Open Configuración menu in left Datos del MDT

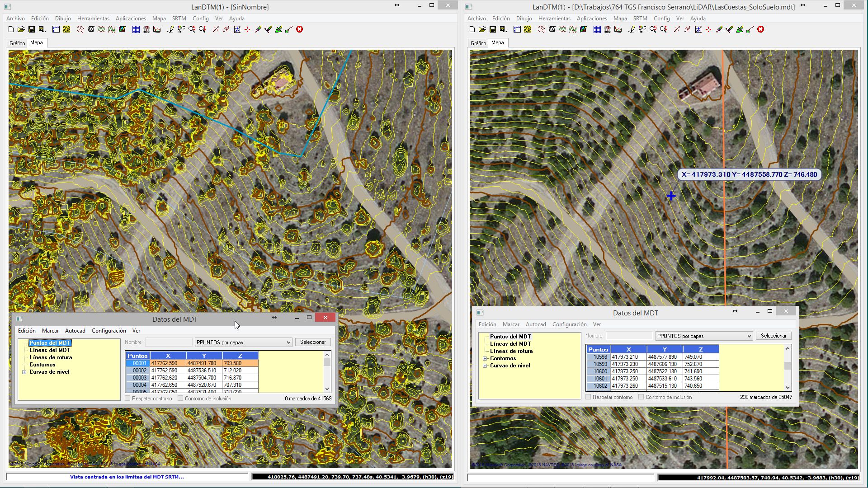coord(109,331)
